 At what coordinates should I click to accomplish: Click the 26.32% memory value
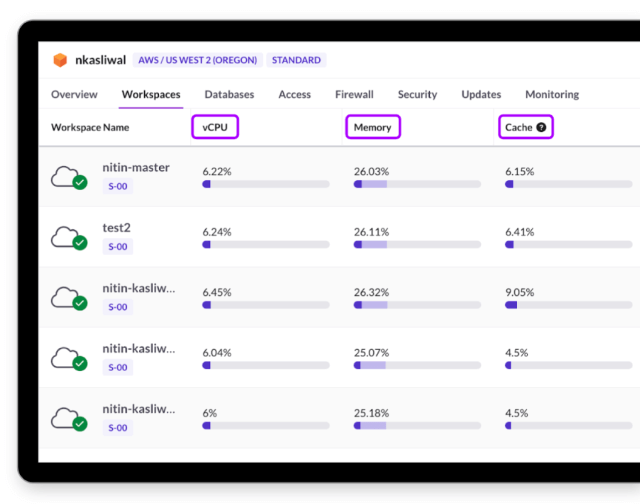click(x=371, y=292)
